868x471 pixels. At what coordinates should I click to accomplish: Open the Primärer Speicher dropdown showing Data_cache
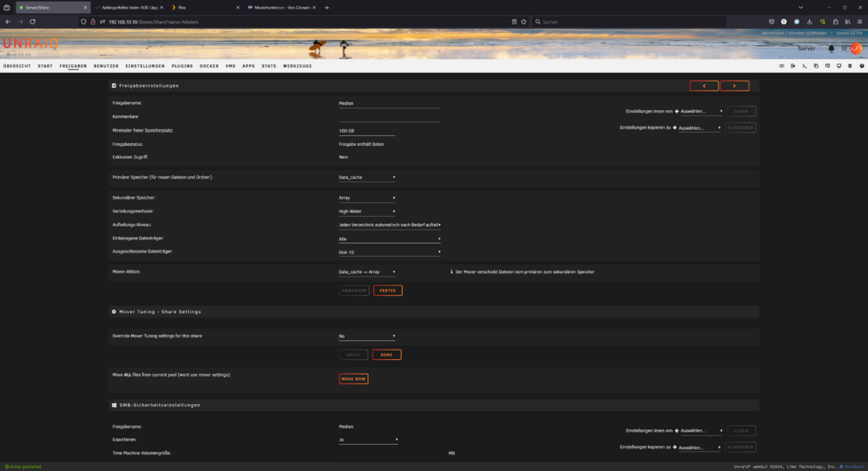pos(367,177)
